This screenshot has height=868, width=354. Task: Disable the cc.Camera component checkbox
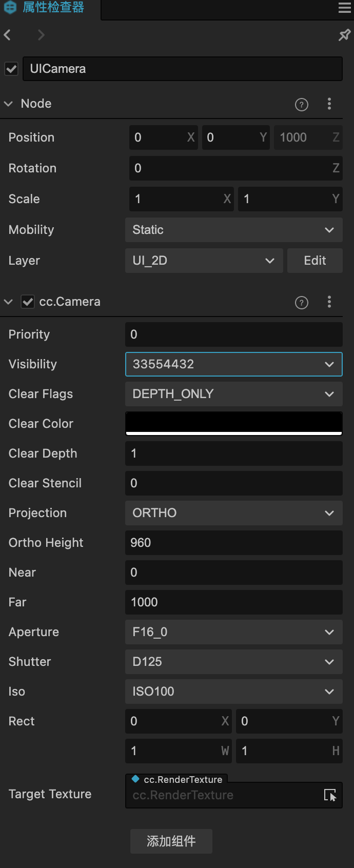click(28, 302)
